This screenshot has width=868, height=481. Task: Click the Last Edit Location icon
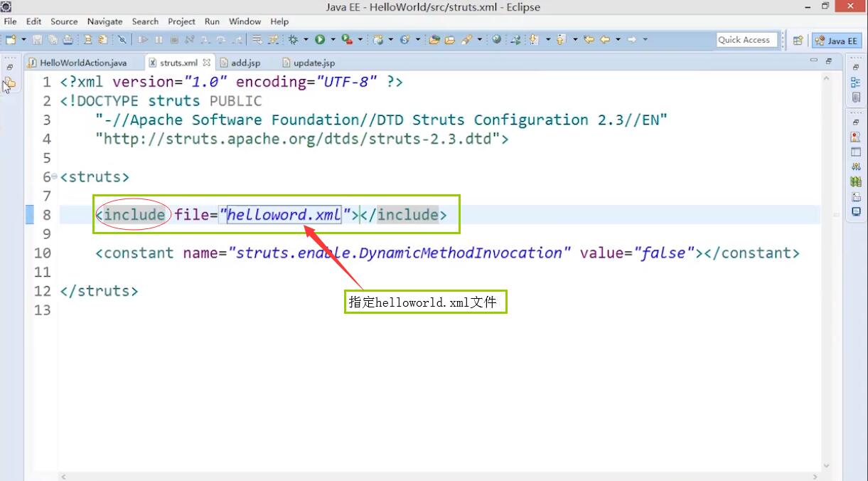[x=589, y=40]
